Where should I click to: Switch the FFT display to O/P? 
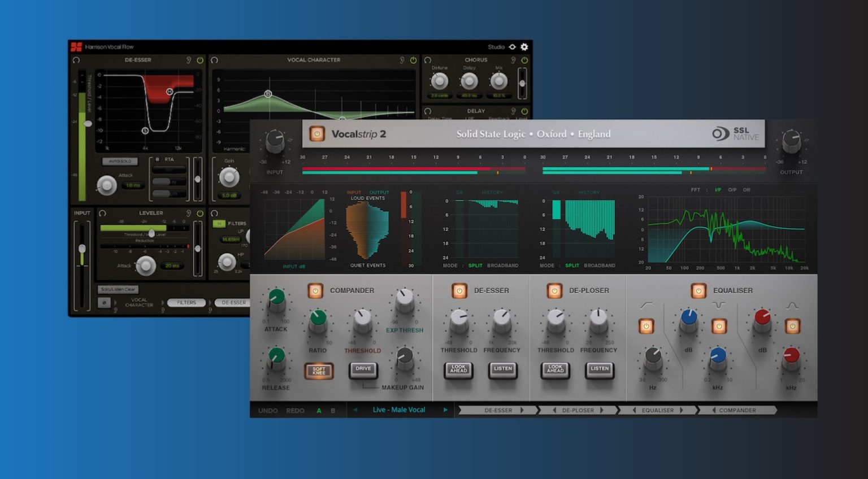[x=732, y=190]
